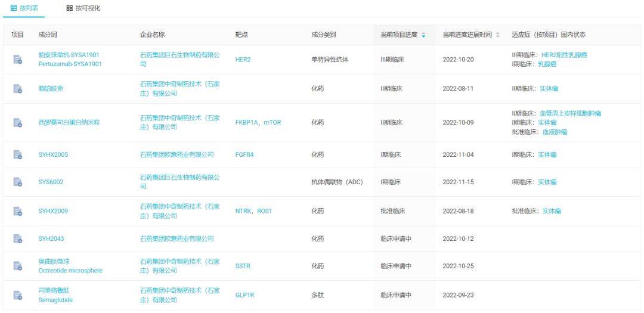
Task: Open project icon for 司美格鲁肽 row
Action: (x=18, y=295)
